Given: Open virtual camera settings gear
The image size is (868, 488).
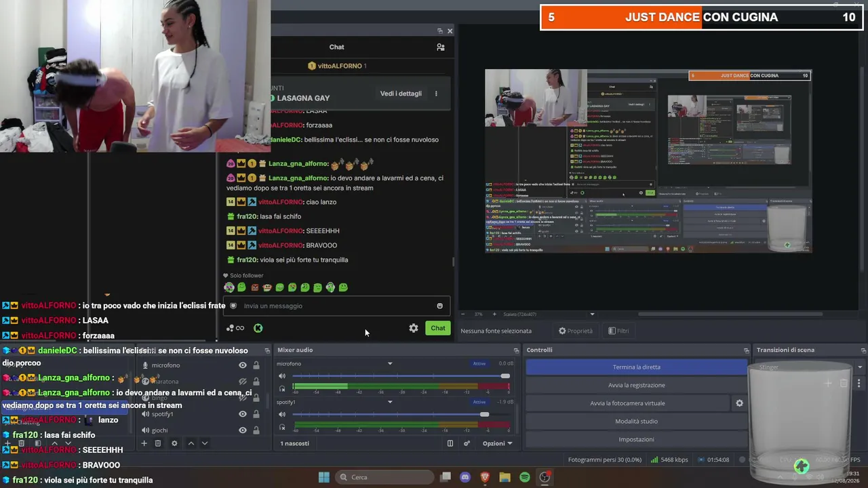Looking at the screenshot, I should tap(739, 403).
